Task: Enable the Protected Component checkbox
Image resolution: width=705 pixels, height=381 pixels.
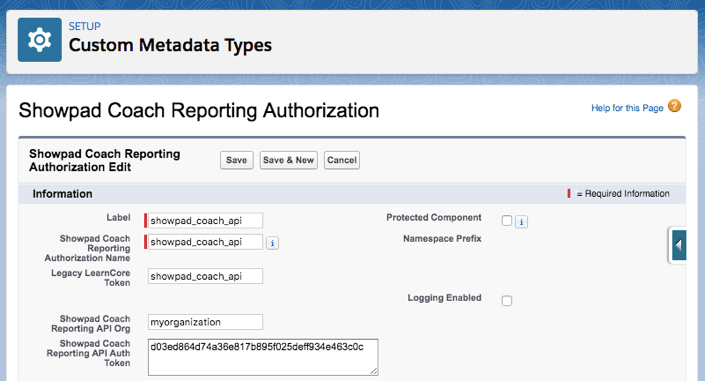Action: 507,221
